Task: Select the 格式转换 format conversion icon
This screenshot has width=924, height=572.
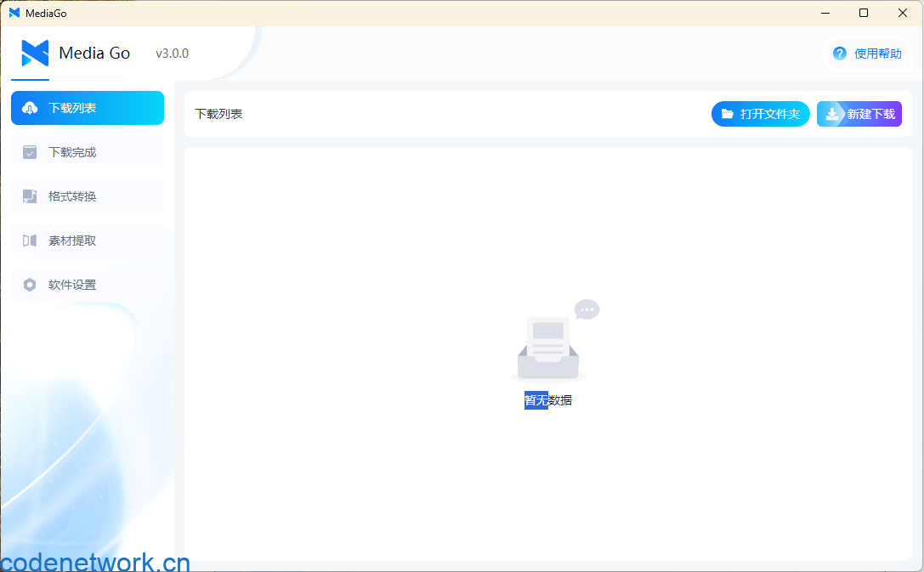Action: 30,196
